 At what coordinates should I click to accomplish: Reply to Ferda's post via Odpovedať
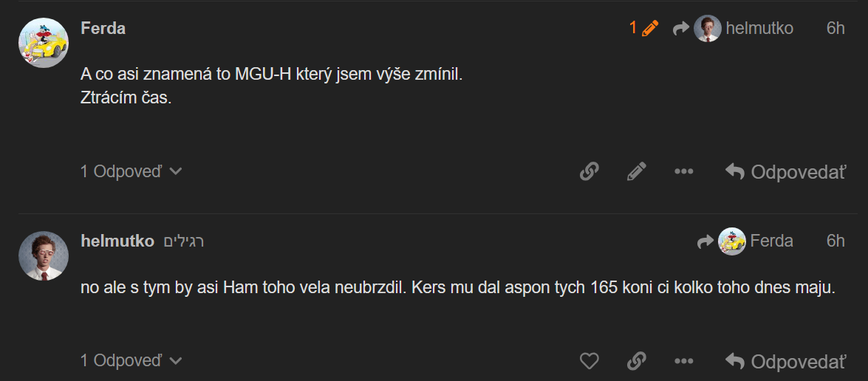pyautogui.click(x=785, y=172)
